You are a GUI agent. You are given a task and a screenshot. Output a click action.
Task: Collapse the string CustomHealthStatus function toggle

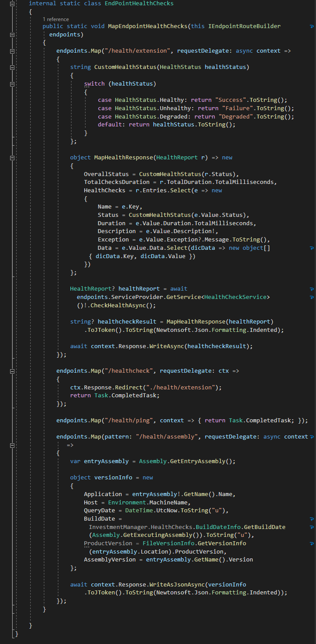click(13, 67)
